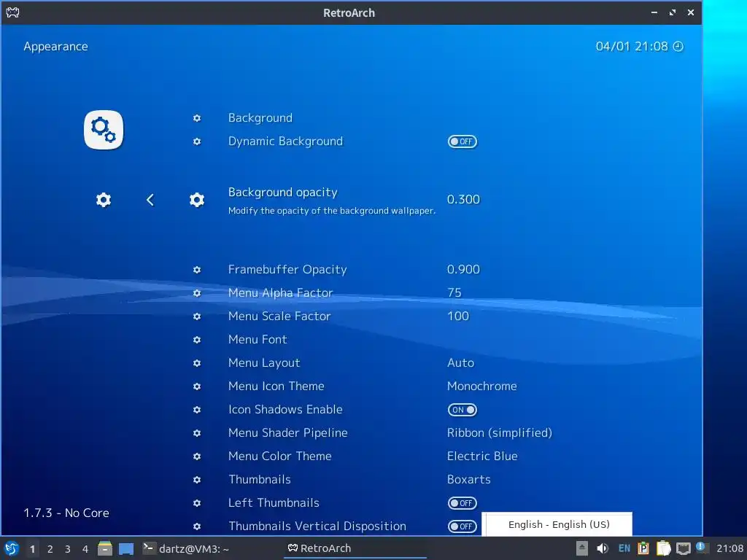Click the RetroArch title bar logo icon
Viewport: 747px width, 560px height.
coord(12,12)
